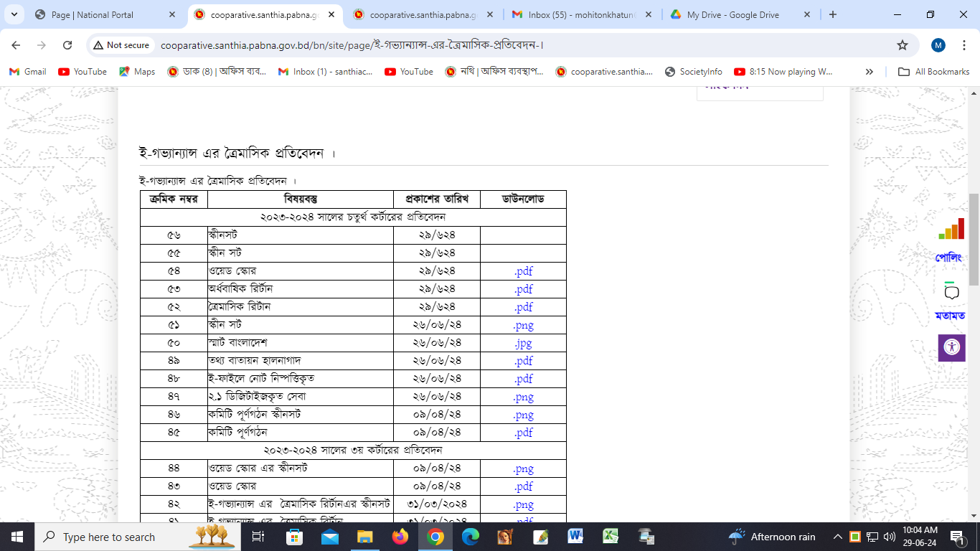Open the Chrome tab search dropdown
This screenshot has height=551, width=980.
pyautogui.click(x=17, y=14)
